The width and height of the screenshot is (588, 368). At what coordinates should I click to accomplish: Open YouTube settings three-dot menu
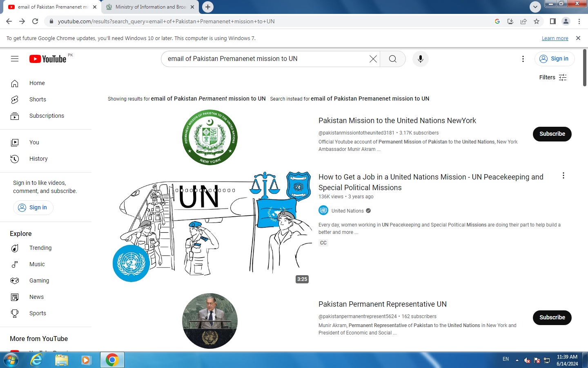click(523, 59)
